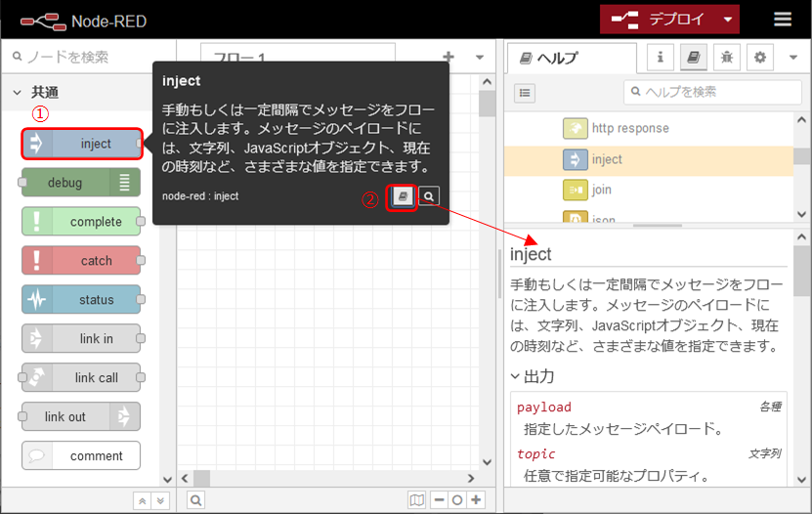Collapse the 出力 section in help
This screenshot has height=514, width=812.
[516, 376]
